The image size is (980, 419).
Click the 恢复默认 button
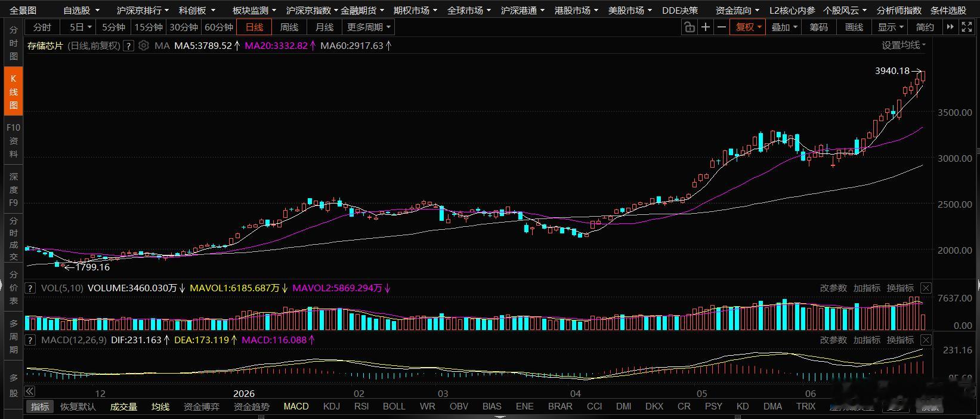tap(78, 406)
